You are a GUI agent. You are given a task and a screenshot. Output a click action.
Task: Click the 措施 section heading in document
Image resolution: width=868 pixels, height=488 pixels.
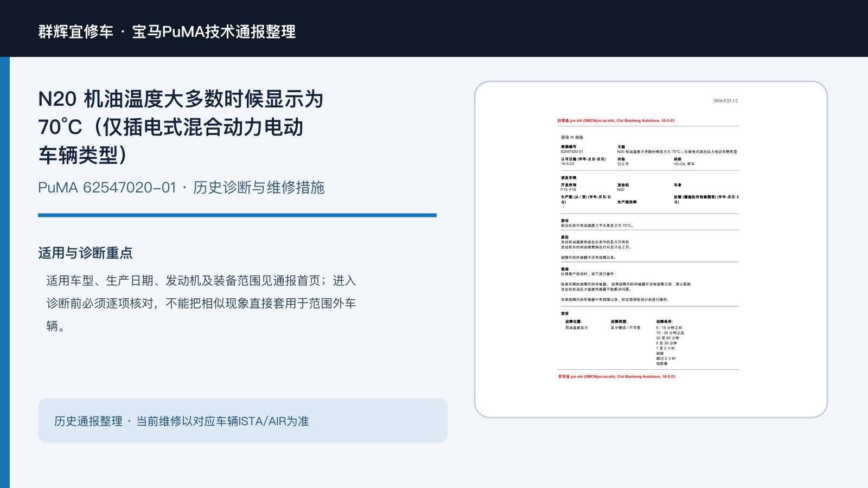565,269
